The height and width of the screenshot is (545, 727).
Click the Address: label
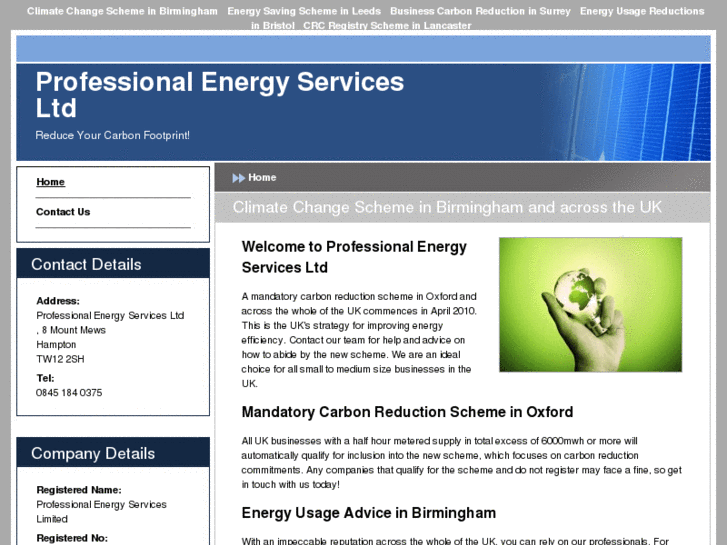(58, 301)
